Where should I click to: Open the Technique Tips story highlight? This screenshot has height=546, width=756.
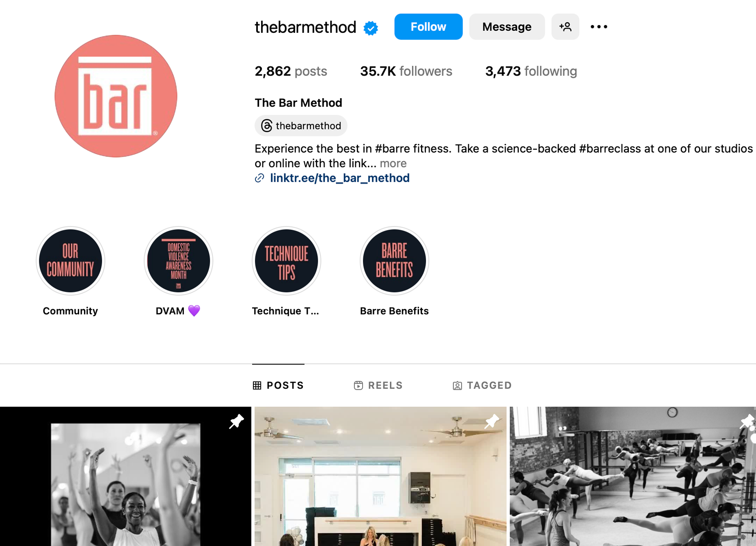pos(286,261)
